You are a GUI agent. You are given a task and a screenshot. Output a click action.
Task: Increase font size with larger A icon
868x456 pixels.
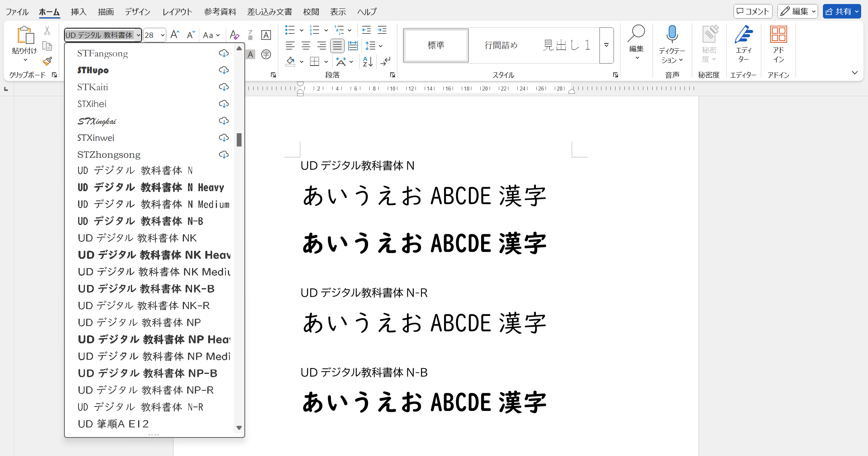pos(175,35)
